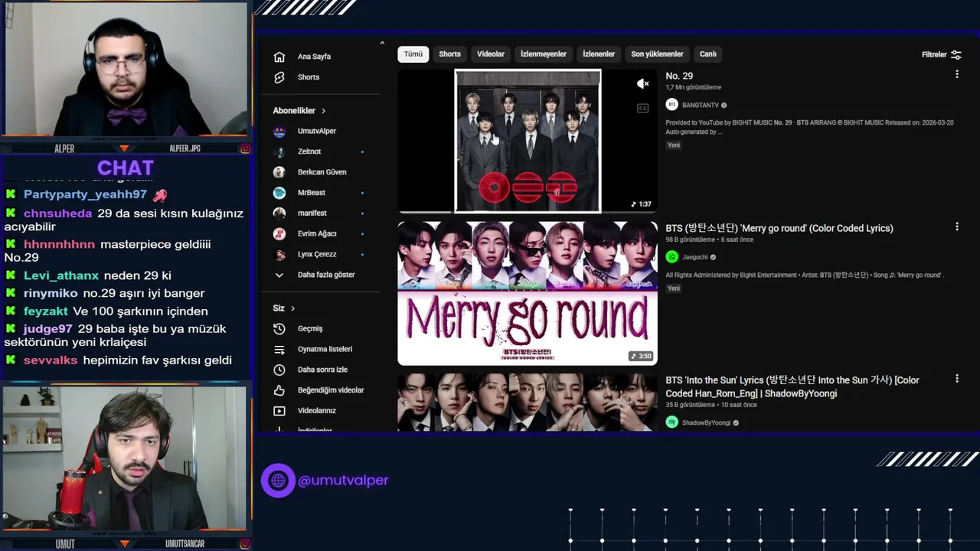Open the Into the Sun thumbnail

coord(528,403)
